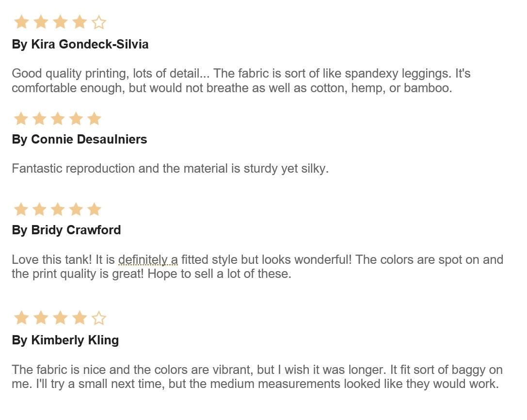The height and width of the screenshot is (420, 527).
Task: Click the fifth star in Connie Desaulniers' rating
Action: point(94,118)
